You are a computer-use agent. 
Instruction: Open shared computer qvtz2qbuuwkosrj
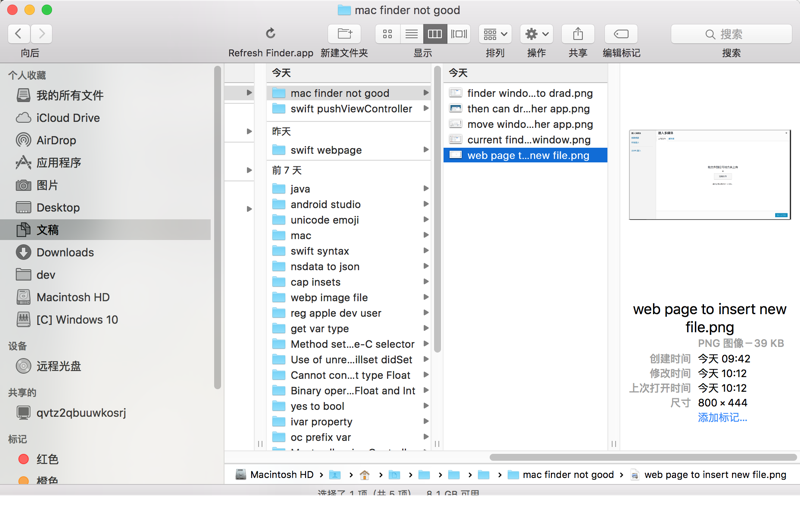point(106,413)
